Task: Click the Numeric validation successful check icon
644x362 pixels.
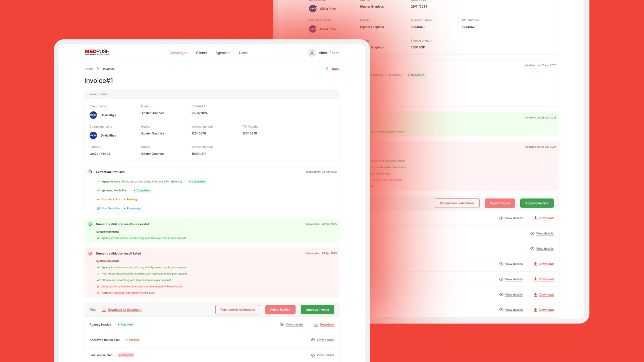Action: (x=90, y=224)
